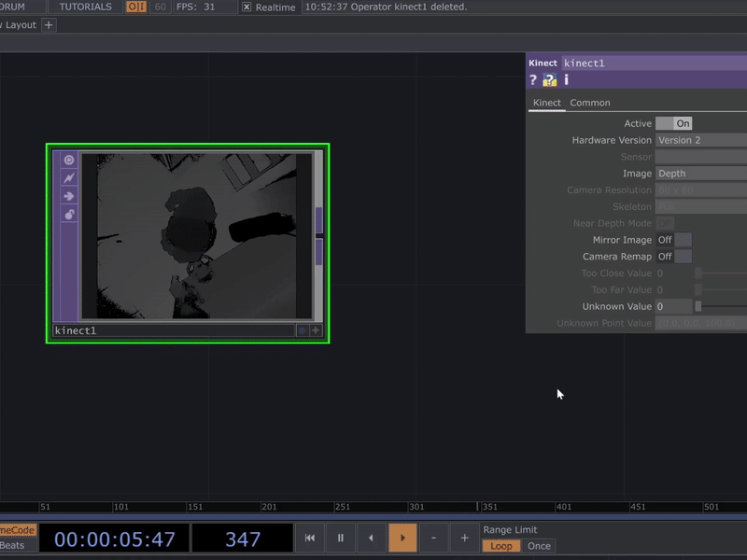Select Once as the Range Limit mode
747x560 pixels.
click(539, 546)
